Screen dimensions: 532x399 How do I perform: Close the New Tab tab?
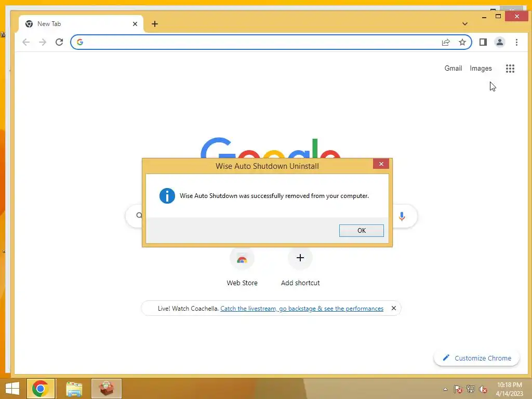[x=135, y=24]
